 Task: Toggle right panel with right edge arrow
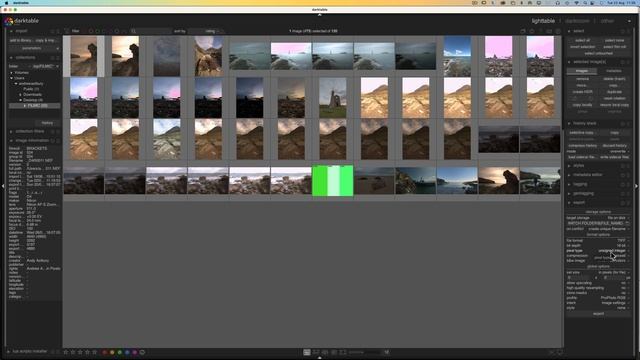(x=636, y=186)
